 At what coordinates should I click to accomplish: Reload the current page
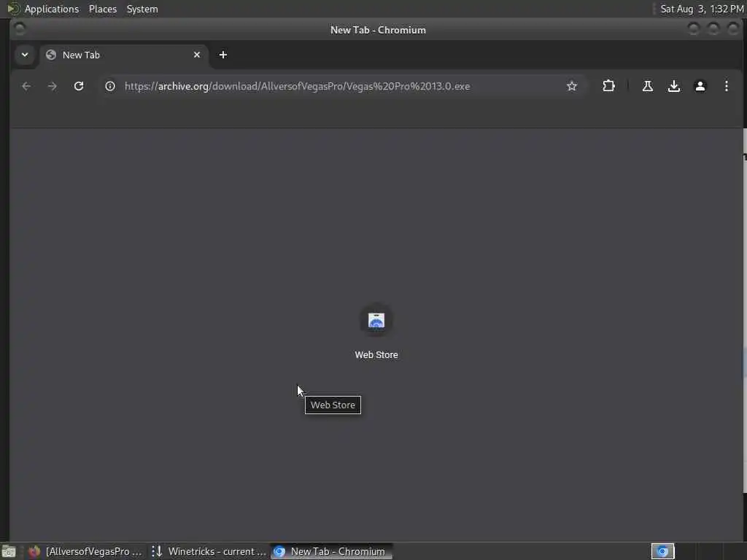coord(79,86)
